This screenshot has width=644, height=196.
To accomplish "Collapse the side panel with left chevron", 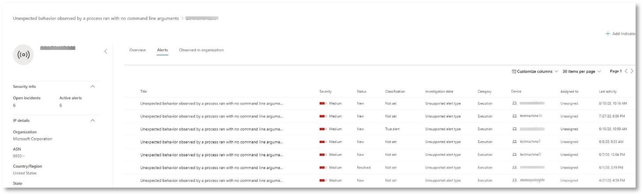I will [105, 51].
